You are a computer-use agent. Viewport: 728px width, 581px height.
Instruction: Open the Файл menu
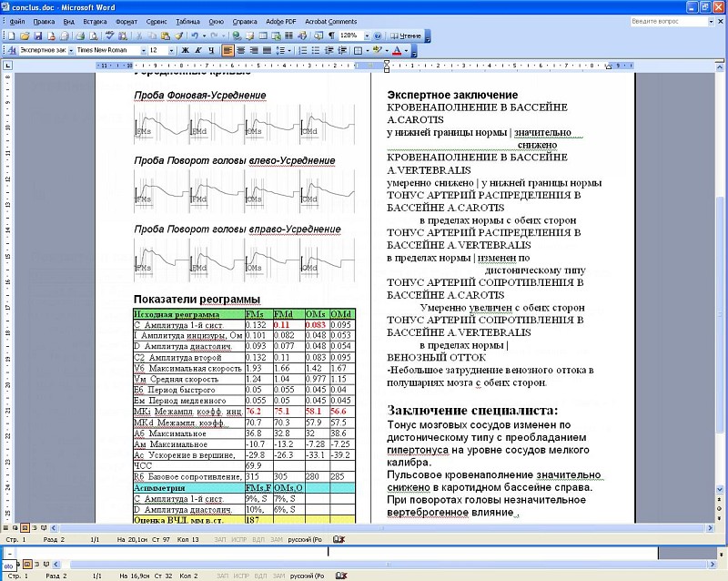(x=17, y=21)
